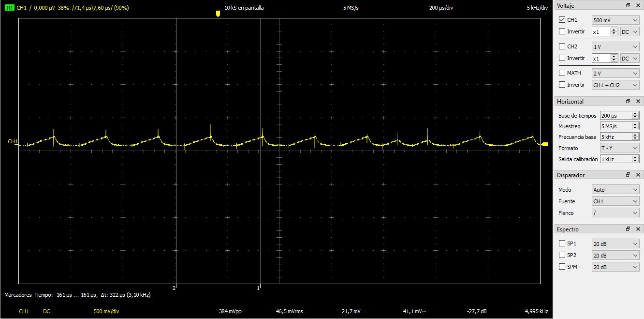Click the 200 µs/div label above the graph

point(441,8)
